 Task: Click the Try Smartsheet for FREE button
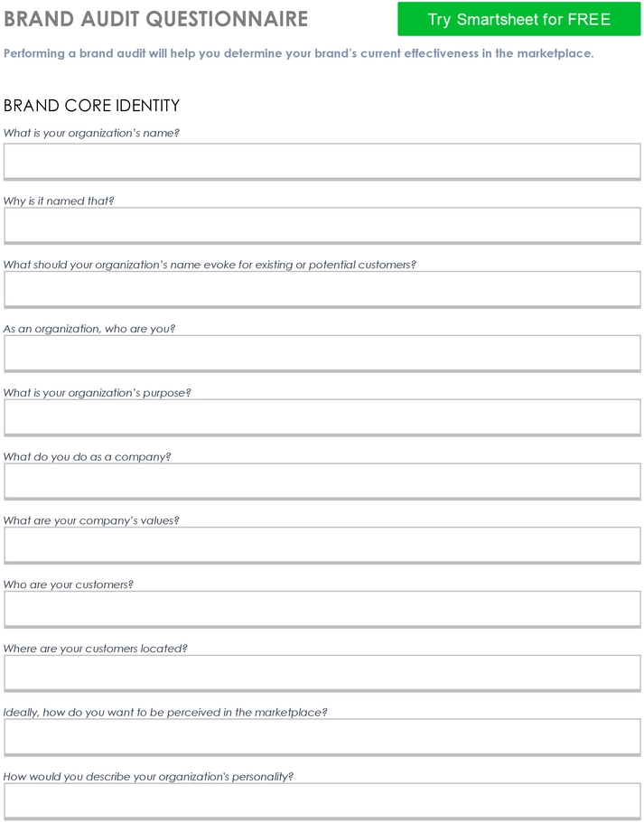[x=518, y=19]
